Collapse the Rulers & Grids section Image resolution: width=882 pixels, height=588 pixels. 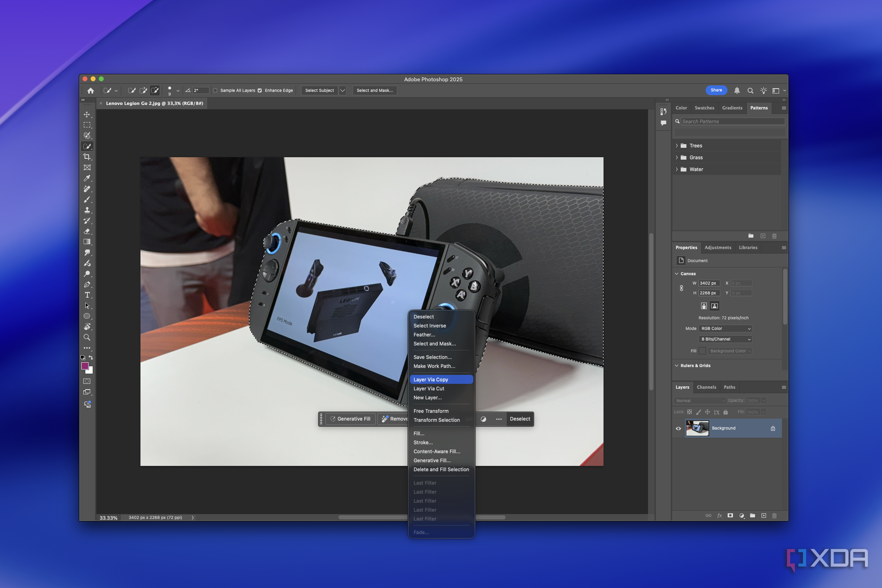pyautogui.click(x=677, y=365)
